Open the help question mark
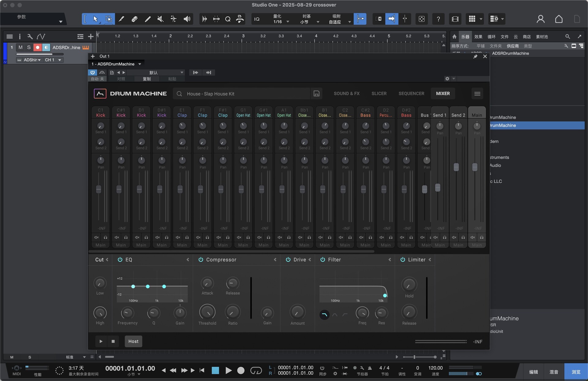Image resolution: width=588 pixels, height=381 pixels. click(438, 19)
